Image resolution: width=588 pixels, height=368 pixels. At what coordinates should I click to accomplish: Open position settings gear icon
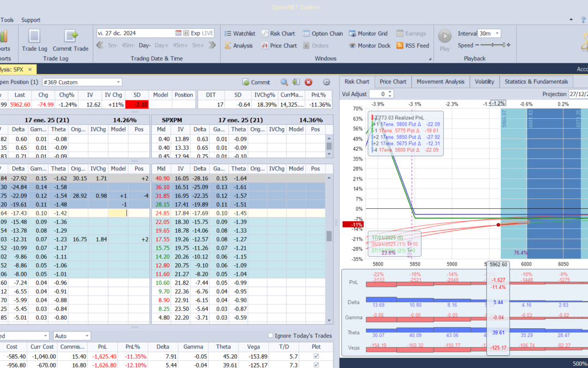(x=327, y=82)
